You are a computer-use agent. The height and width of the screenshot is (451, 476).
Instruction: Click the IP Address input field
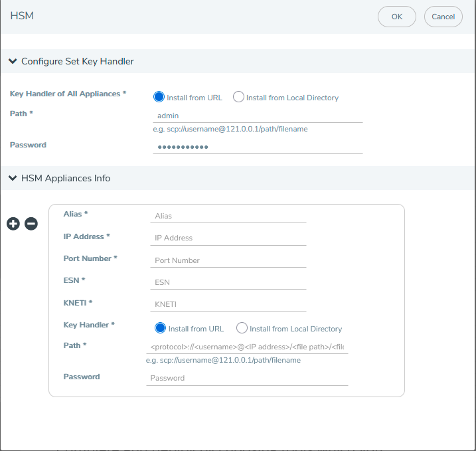(228, 238)
